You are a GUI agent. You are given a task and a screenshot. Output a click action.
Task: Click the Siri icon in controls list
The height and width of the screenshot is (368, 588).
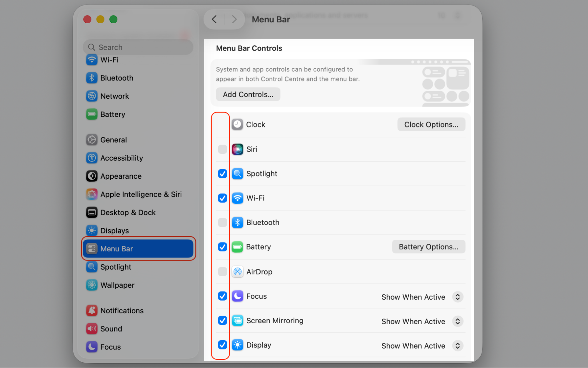[237, 149]
